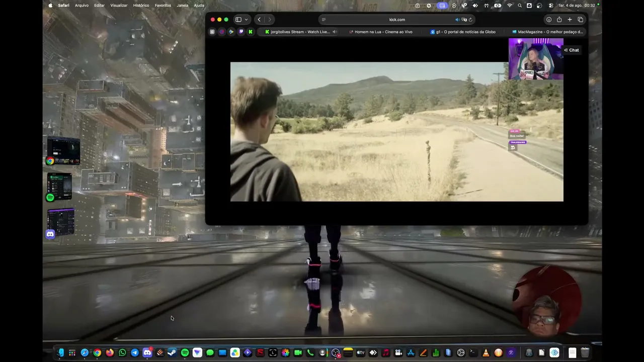Open the Safari app menu
This screenshot has width=644, height=362.
(63, 6)
